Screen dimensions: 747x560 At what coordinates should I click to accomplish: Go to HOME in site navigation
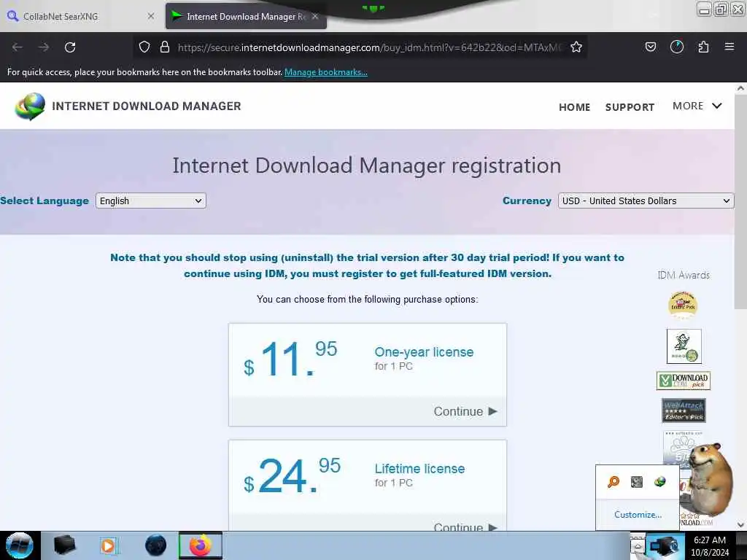coord(575,107)
